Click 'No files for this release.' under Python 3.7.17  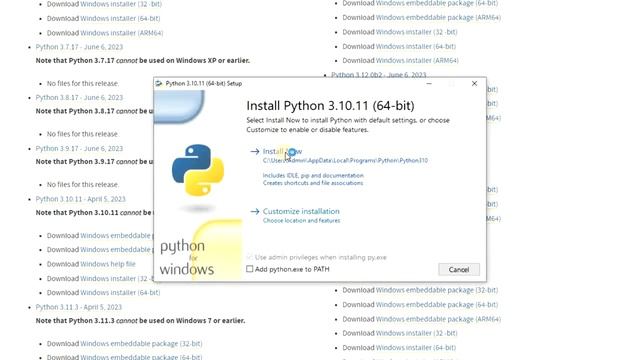83,83
